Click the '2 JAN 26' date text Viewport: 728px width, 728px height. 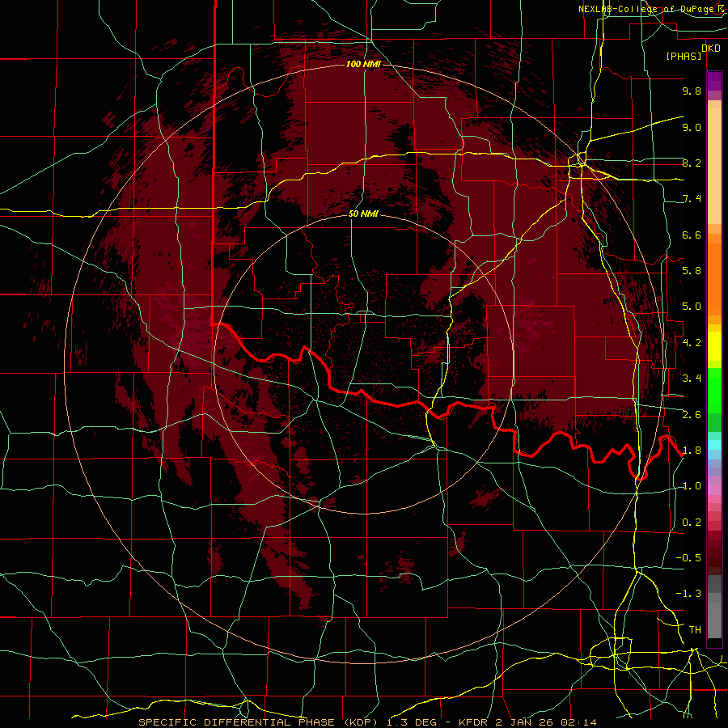(x=523, y=722)
